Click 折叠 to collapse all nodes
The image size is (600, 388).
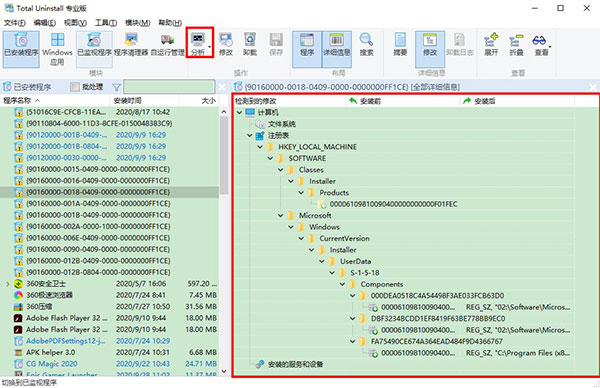pyautogui.click(x=516, y=44)
